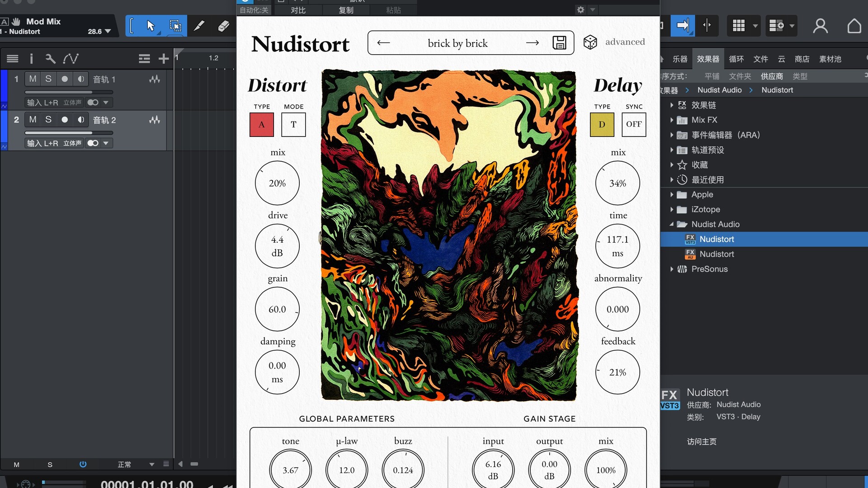Click the bracket tool icon beside the Arrow
868x488 pixels.
point(132,26)
